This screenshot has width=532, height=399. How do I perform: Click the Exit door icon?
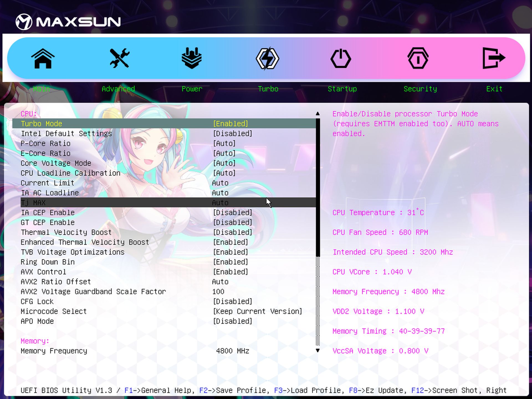tap(493, 58)
